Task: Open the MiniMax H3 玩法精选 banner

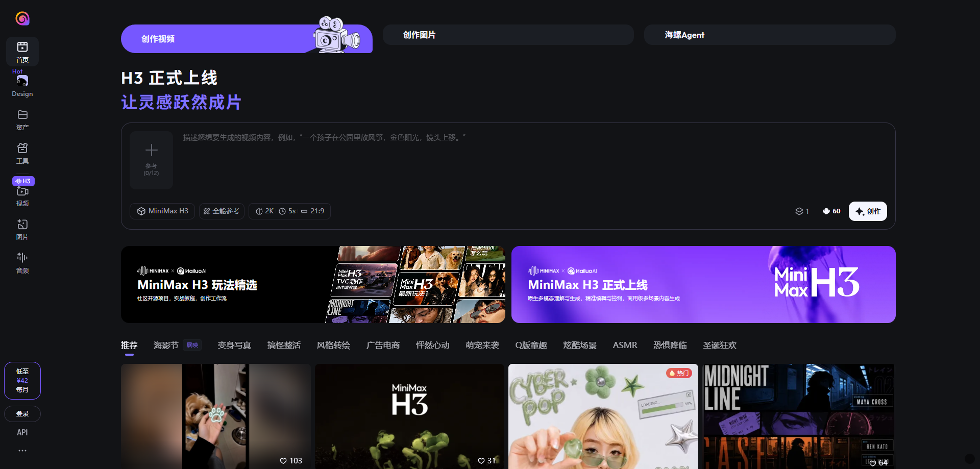Action: (313, 284)
